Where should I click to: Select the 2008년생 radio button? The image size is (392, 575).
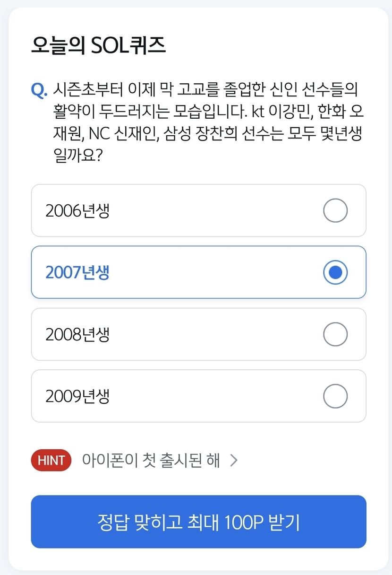(335, 334)
